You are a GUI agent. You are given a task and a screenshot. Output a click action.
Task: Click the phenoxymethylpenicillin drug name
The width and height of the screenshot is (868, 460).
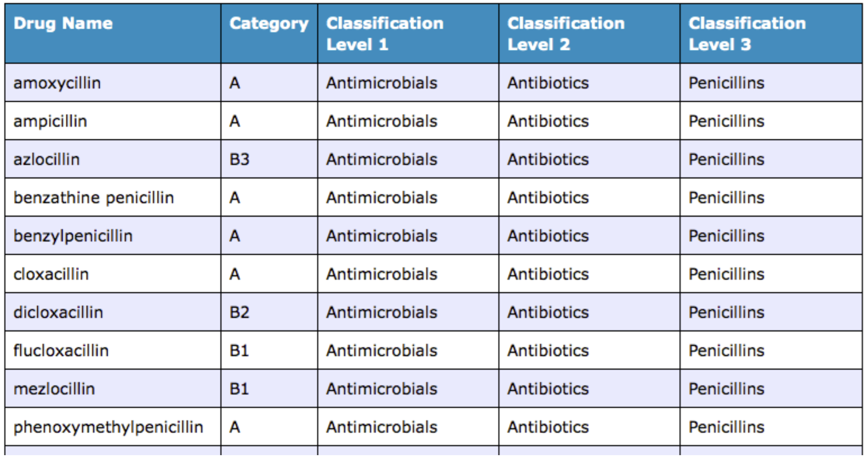108,428
